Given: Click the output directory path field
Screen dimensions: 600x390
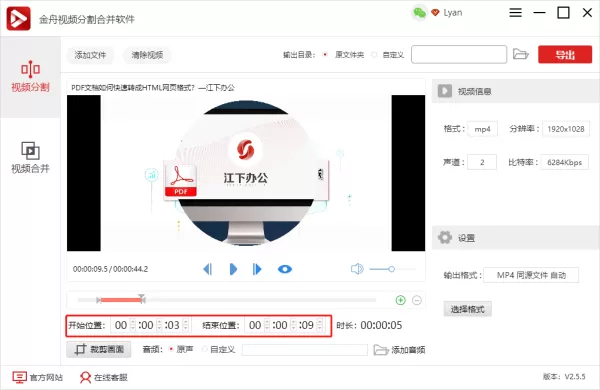Looking at the screenshot, I should coord(459,54).
